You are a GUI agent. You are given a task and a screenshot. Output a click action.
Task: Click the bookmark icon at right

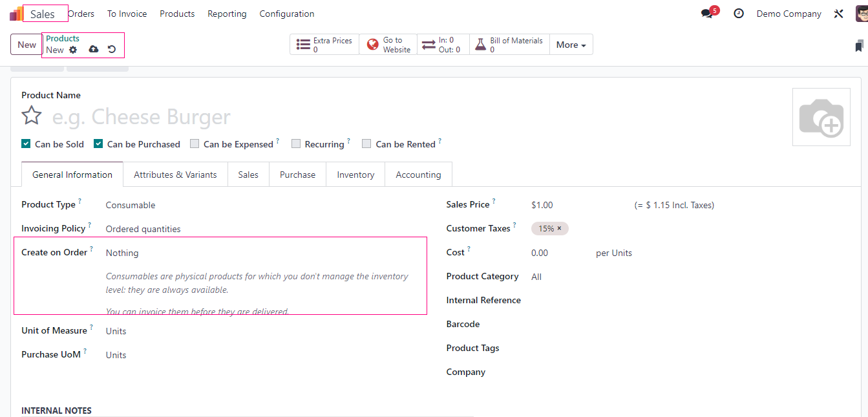[859, 46]
